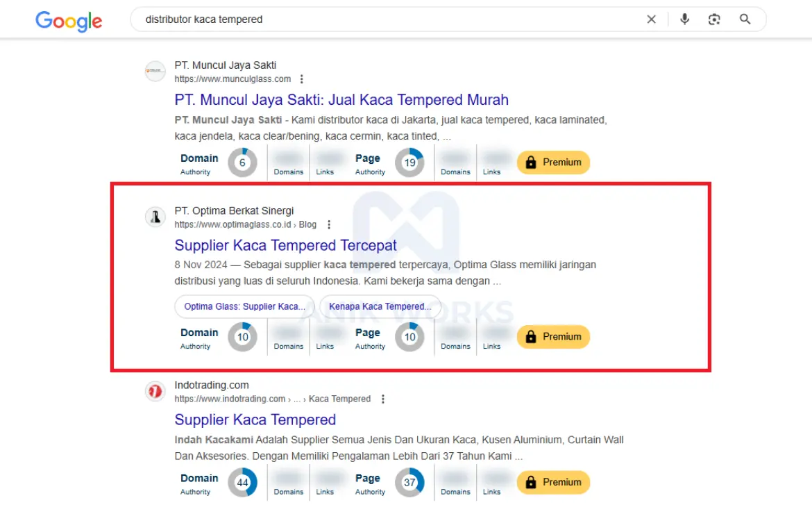Open more options for optimaglass.co.id result
Viewport: 812px width, 514px height.
pyautogui.click(x=329, y=224)
